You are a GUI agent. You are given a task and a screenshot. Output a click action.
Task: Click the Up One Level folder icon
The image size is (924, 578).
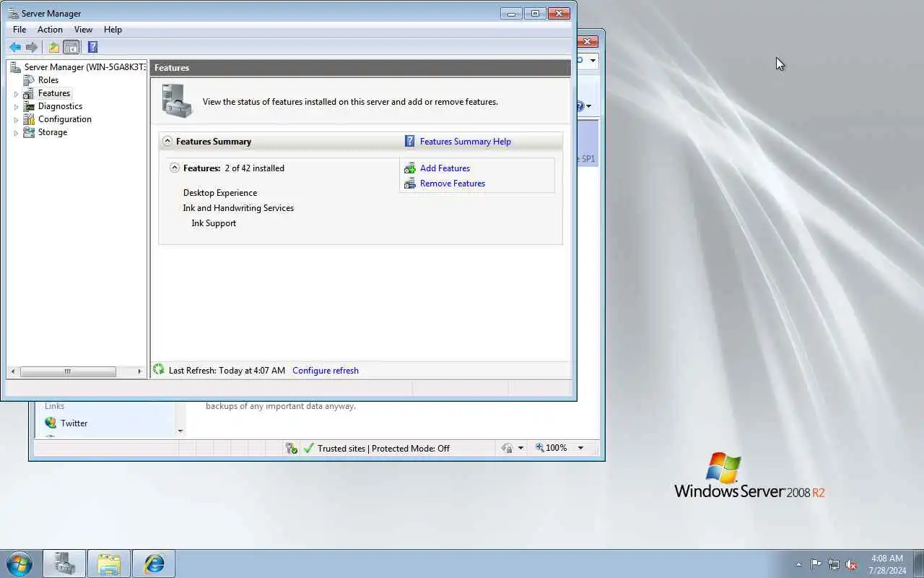coord(53,47)
